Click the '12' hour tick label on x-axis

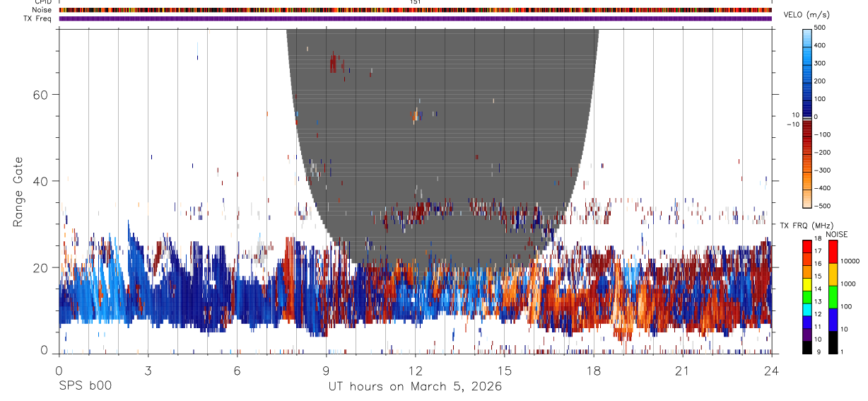pos(415,371)
